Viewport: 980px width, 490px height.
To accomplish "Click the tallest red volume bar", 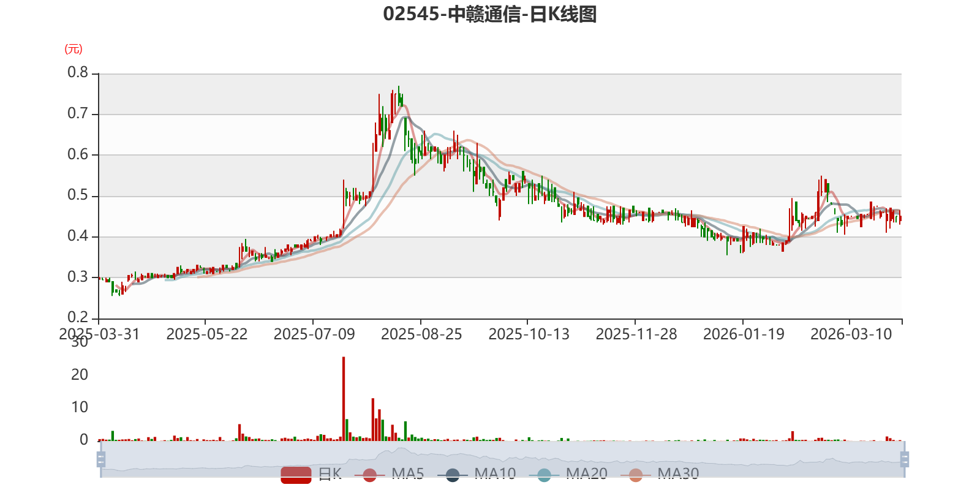I will (x=344, y=399).
